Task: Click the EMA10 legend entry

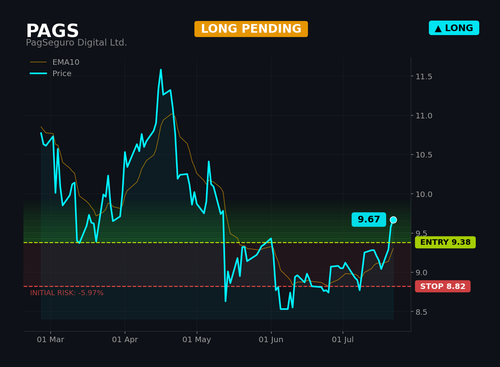Action: (55, 62)
